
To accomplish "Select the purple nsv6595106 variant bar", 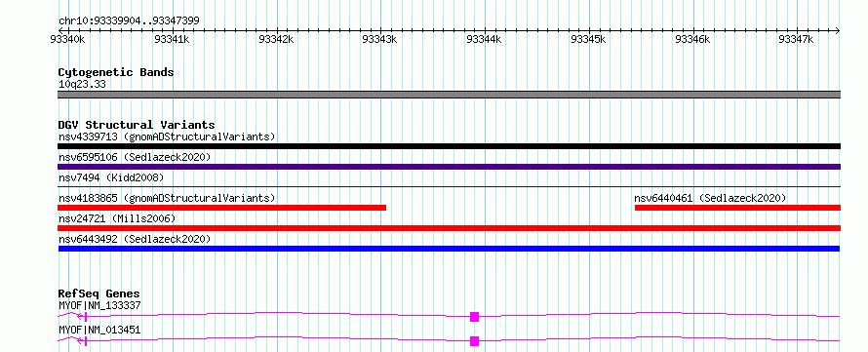I will [449, 167].
